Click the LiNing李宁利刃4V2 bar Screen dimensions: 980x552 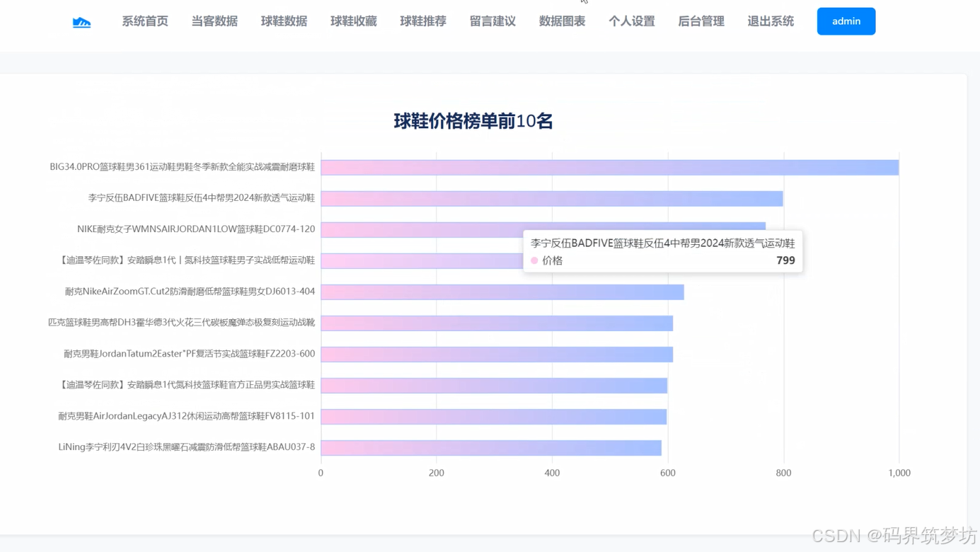pos(491,448)
